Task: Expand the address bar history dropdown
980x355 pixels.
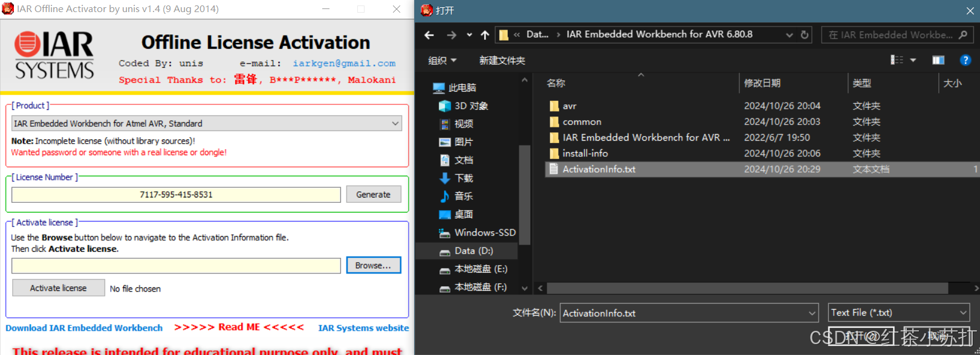Action: coord(789,35)
